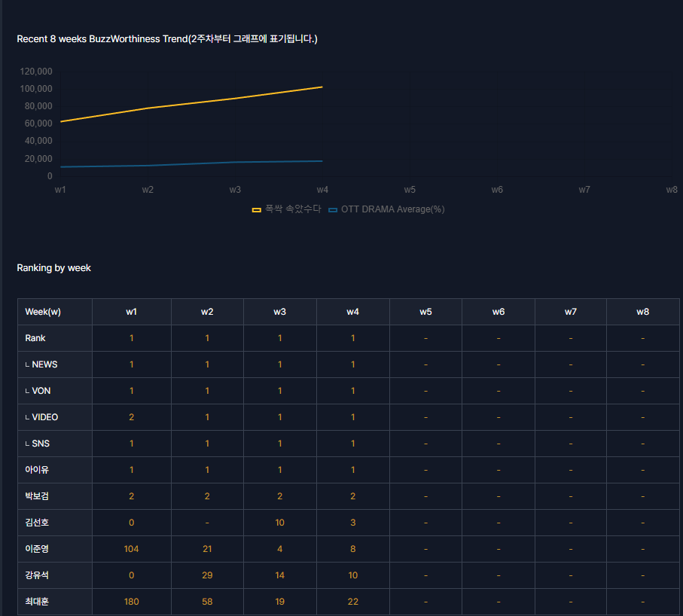Screen dimensions: 683x616
Task: Select the NEWS sub-row label
Action: pos(44,364)
